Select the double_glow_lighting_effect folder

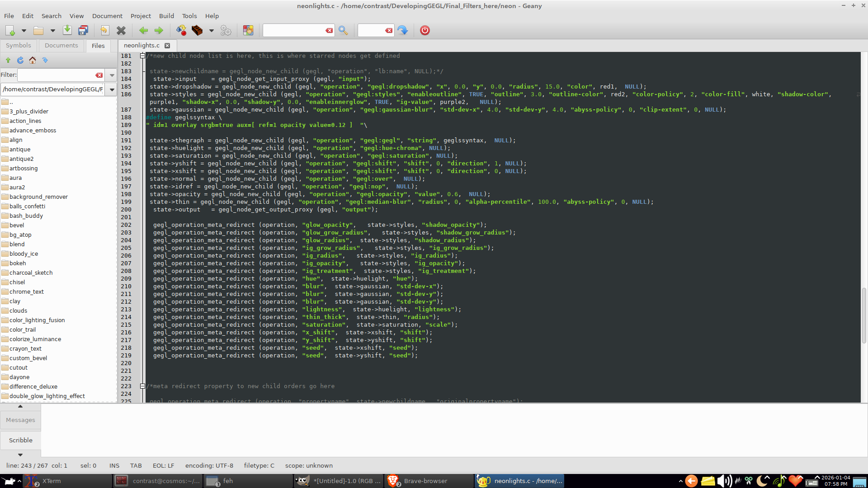(x=47, y=396)
